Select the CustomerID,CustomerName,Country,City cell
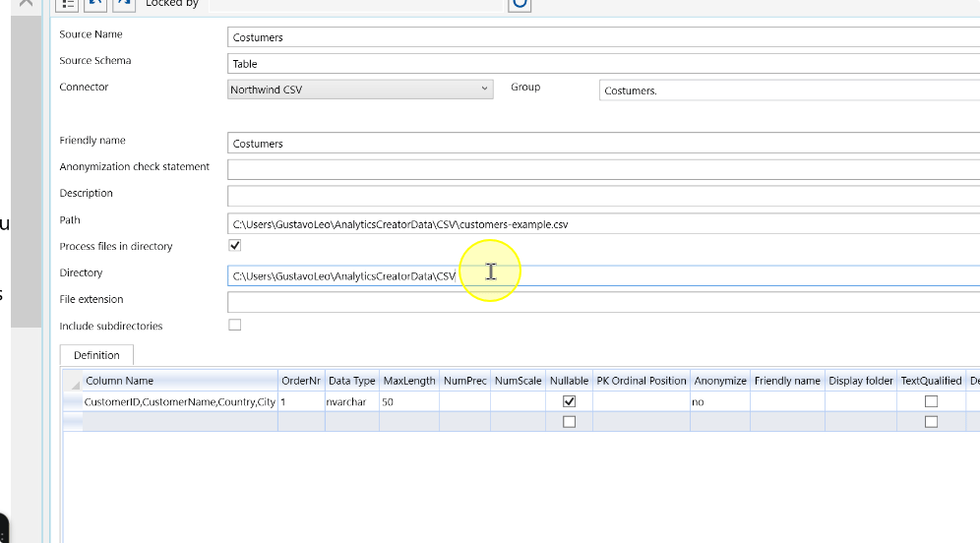The width and height of the screenshot is (980, 543). tap(180, 401)
